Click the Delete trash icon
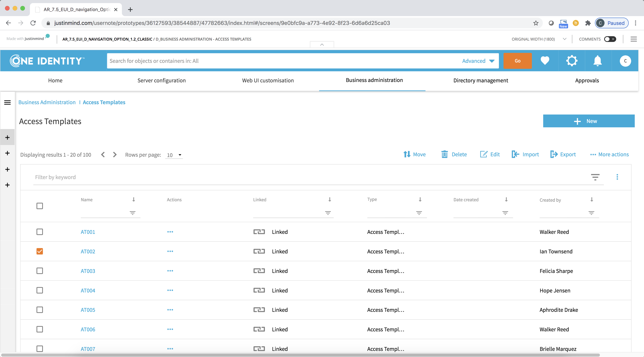This screenshot has width=644, height=357. [x=444, y=154]
